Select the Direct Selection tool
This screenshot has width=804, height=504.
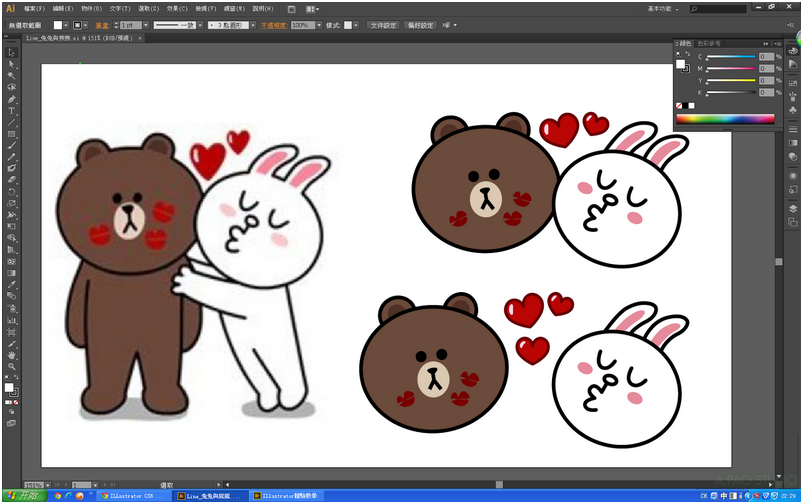(x=11, y=64)
